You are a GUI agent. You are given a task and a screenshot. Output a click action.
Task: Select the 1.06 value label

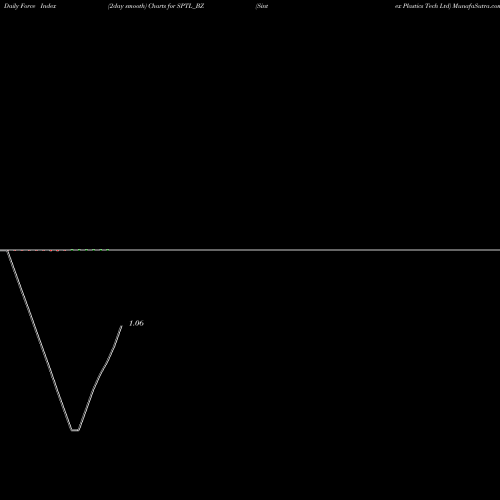[x=136, y=323]
